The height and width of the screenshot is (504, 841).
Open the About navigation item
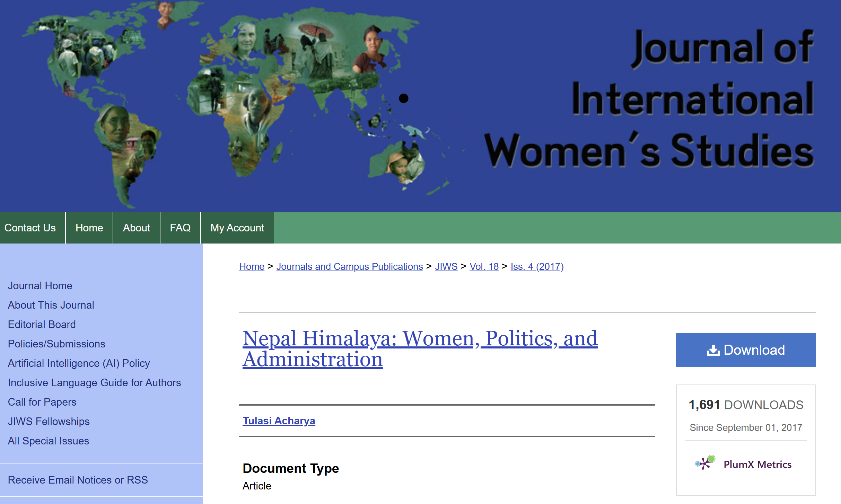click(137, 228)
